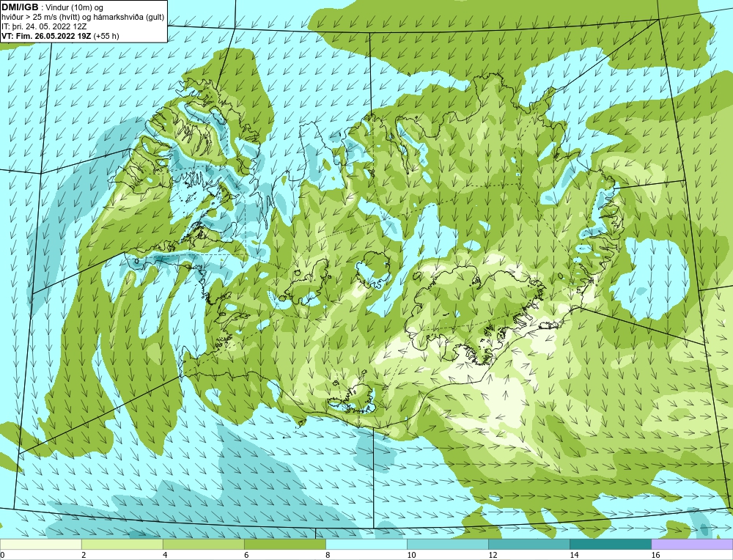The width and height of the screenshot is (733, 560).
Task: Click the legend label '10'
Action: tap(411, 555)
